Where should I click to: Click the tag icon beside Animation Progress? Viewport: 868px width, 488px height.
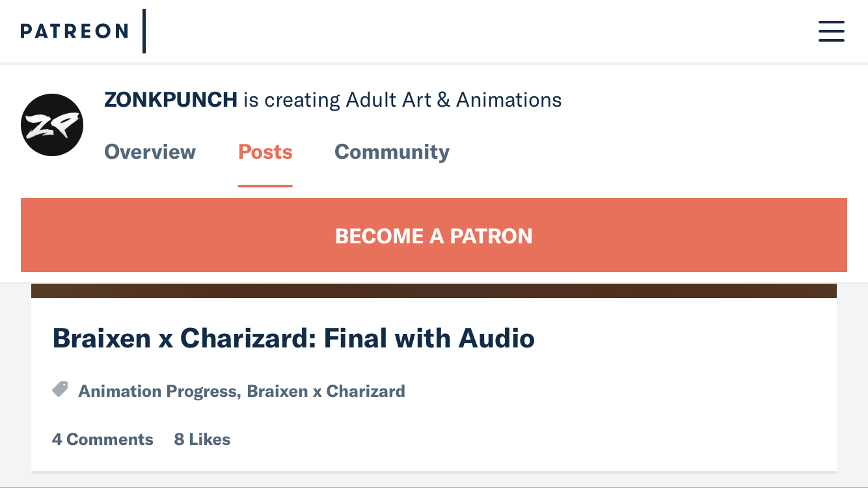pos(60,390)
